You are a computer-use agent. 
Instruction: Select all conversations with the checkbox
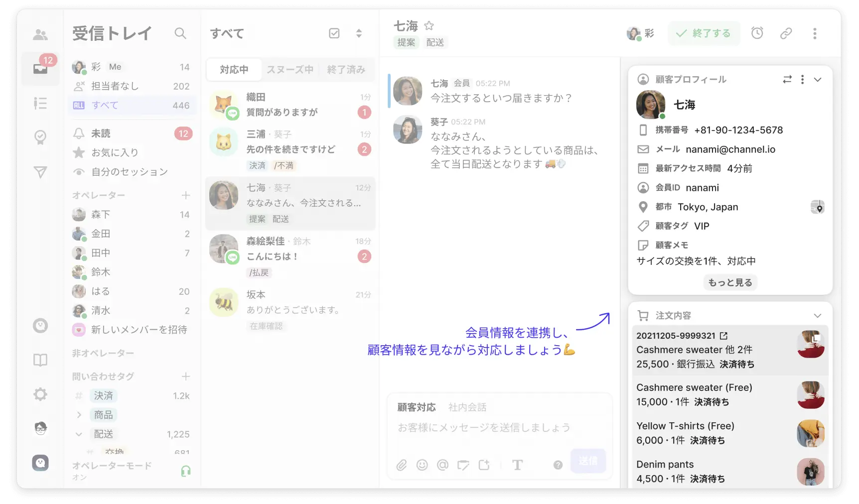pos(334,33)
